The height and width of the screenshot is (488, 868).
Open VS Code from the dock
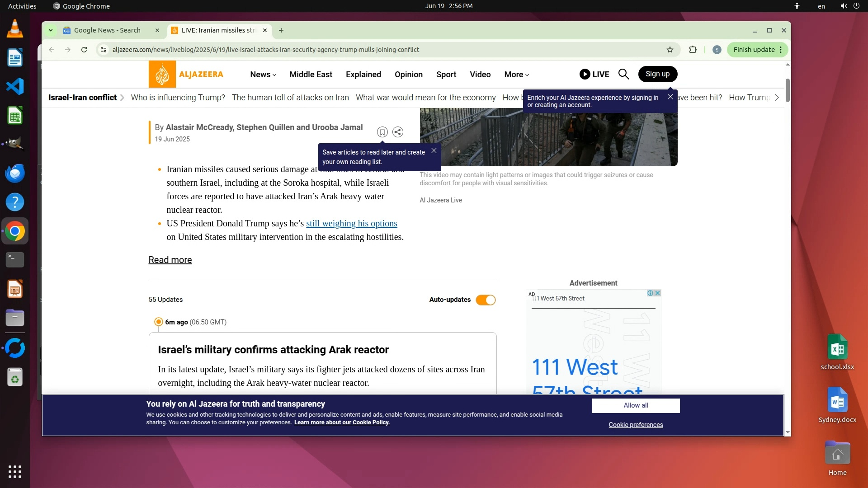(15, 86)
